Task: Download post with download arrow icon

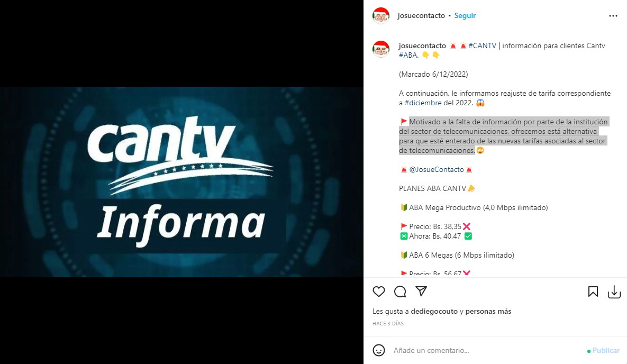Action: click(x=614, y=292)
